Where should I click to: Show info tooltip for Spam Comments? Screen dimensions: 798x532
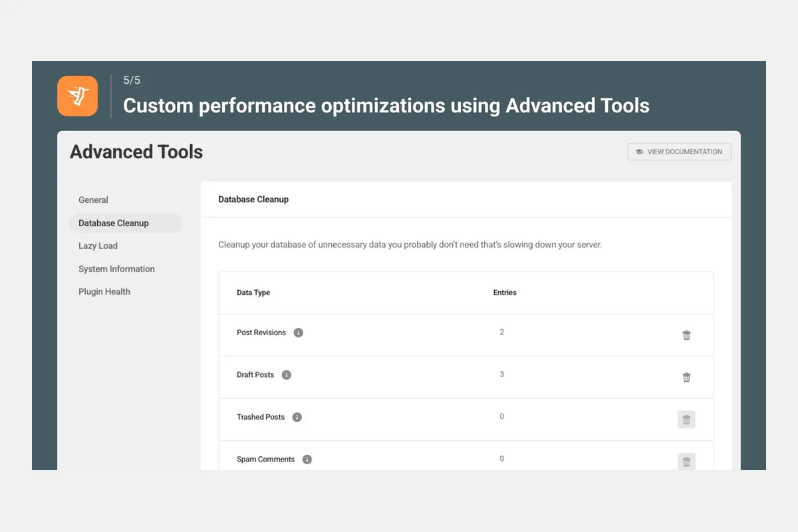307,460
